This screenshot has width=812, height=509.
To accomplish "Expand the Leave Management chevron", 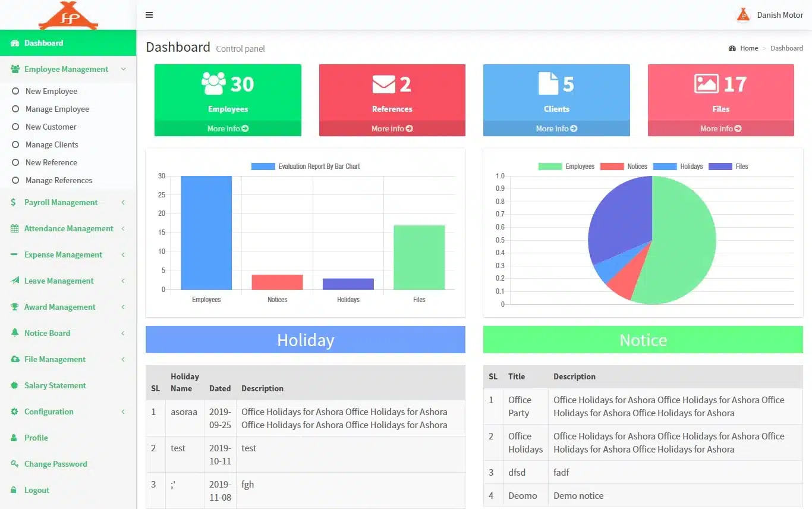I will [123, 281].
